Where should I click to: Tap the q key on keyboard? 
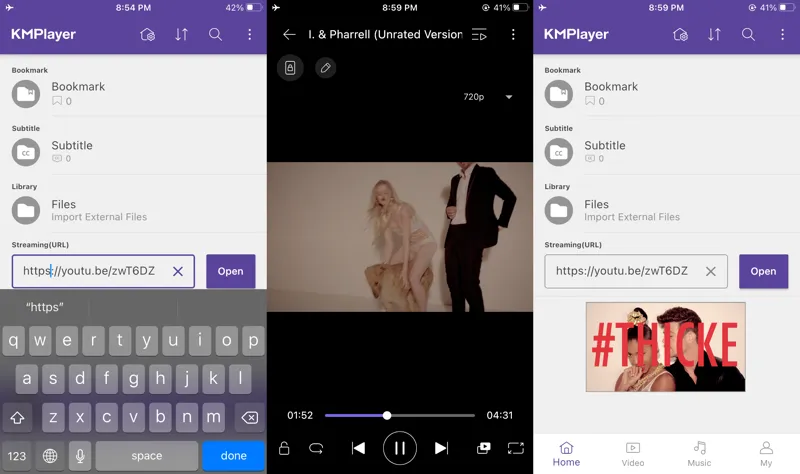[x=14, y=340]
